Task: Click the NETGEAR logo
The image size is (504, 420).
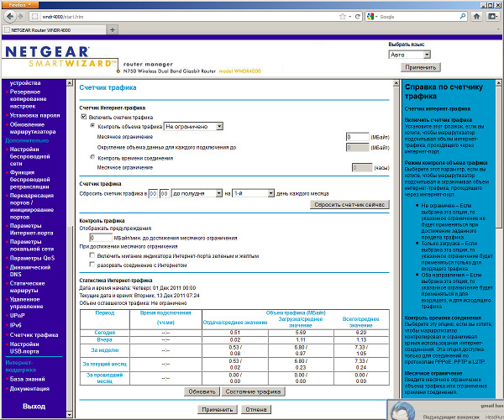Action: click(47, 52)
